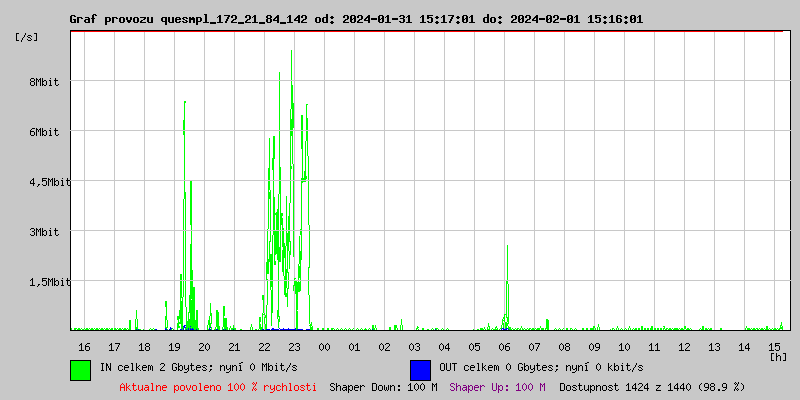Click the 'Shaper Down: 100 M' text
Screen dimensions: 800x400
coord(383,387)
